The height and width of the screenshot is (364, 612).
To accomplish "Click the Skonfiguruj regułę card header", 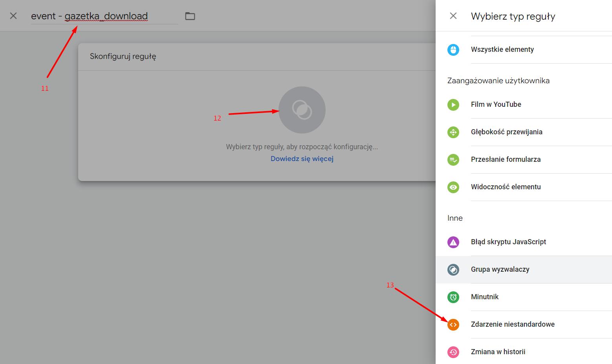I will pos(257,57).
